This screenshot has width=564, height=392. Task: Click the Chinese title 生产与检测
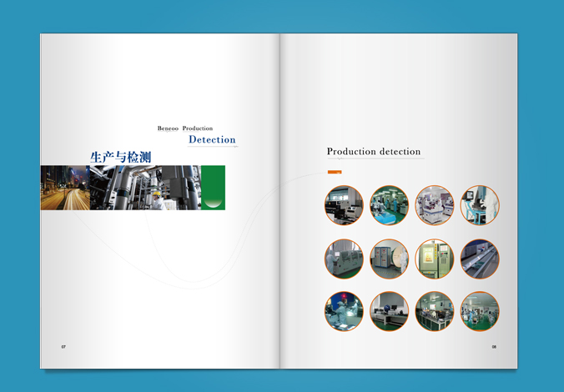click(x=120, y=156)
